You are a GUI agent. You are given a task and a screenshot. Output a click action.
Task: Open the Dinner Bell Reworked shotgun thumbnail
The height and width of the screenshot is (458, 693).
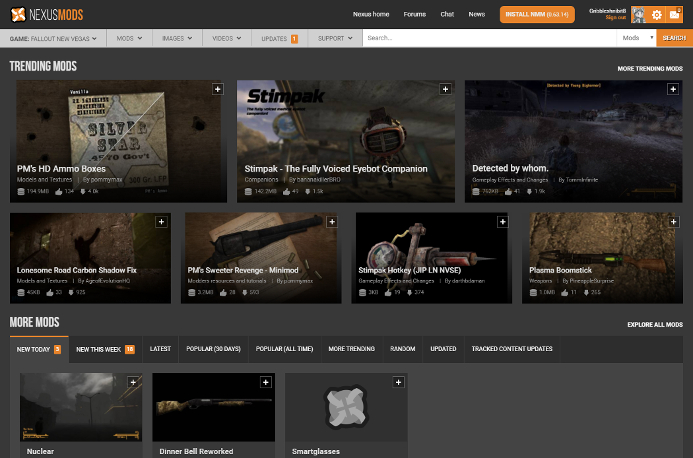pos(213,407)
